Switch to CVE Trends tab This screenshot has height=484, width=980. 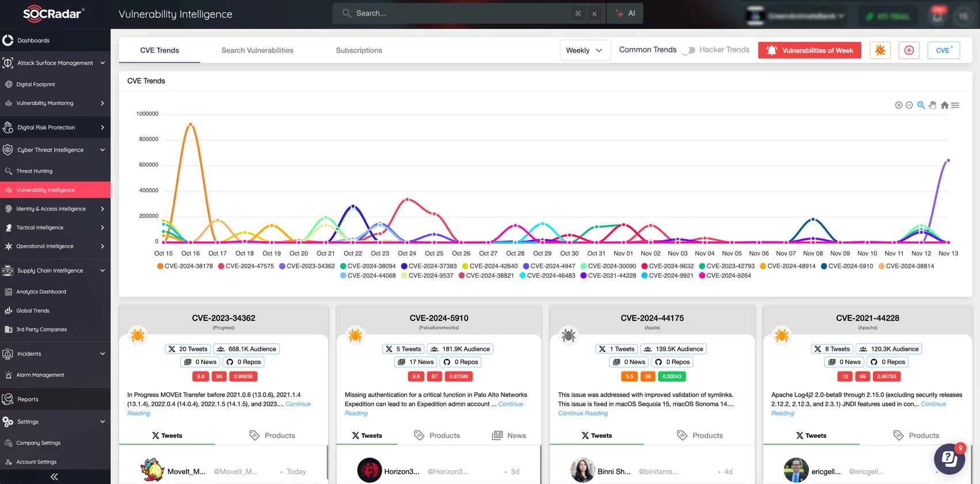coord(159,50)
